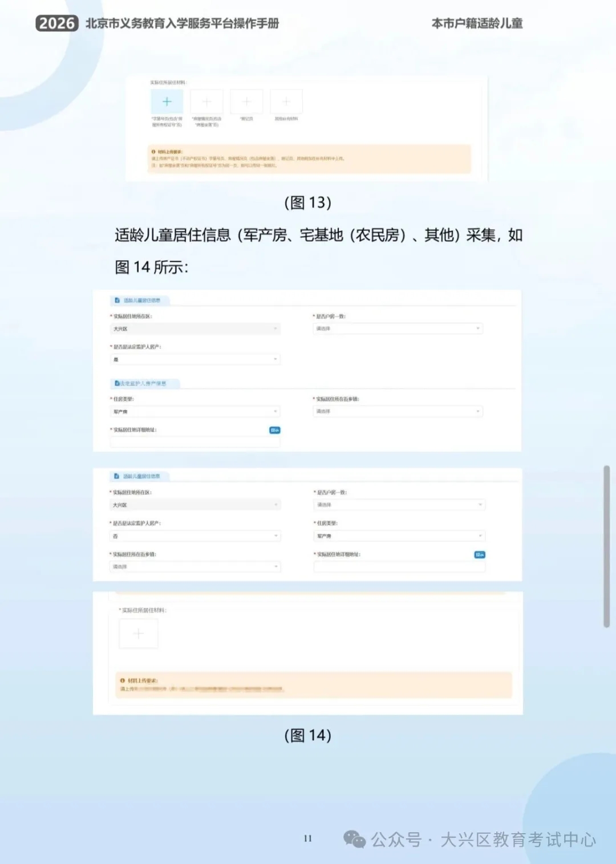Screen dimensions: 616x864
Task: Click the 实际居住地详细地址 input in the lower form
Action: [399, 567]
